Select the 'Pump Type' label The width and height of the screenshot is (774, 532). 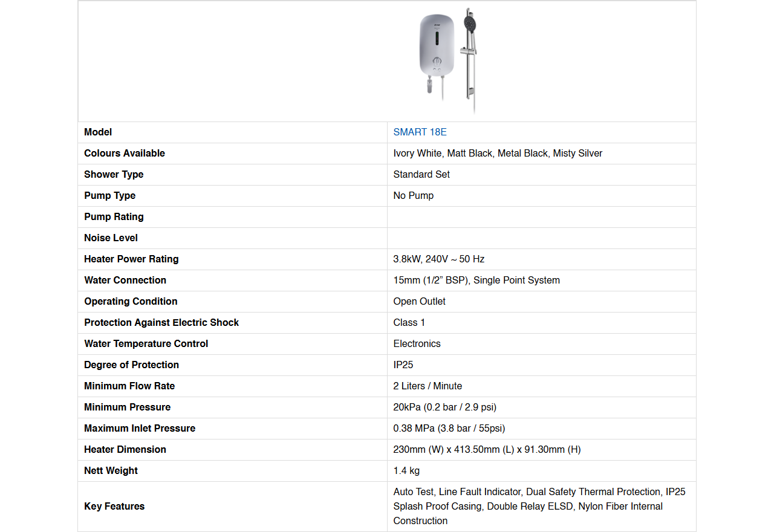tap(110, 195)
